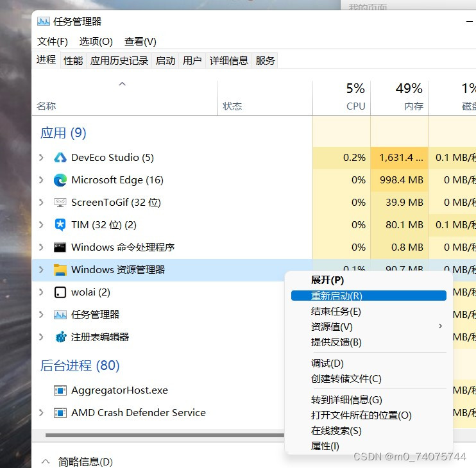Viewport: 476px width, 468px height.
Task: Choose 调试(D) in context menu
Action: (x=368, y=364)
